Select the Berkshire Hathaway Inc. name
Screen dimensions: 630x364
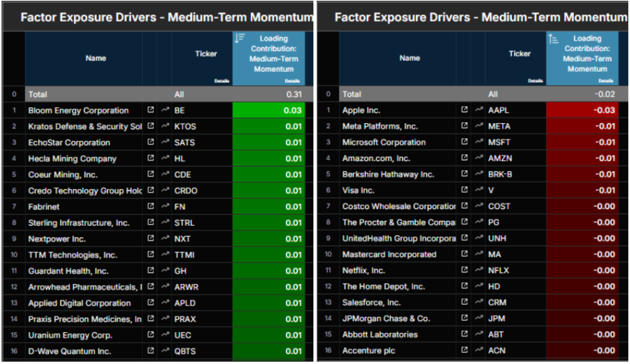pos(388,174)
